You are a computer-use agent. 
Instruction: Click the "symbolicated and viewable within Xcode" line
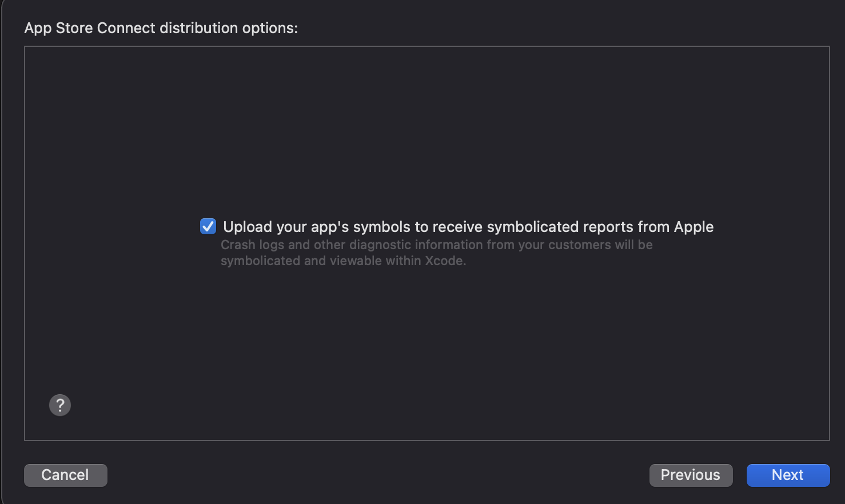343,261
